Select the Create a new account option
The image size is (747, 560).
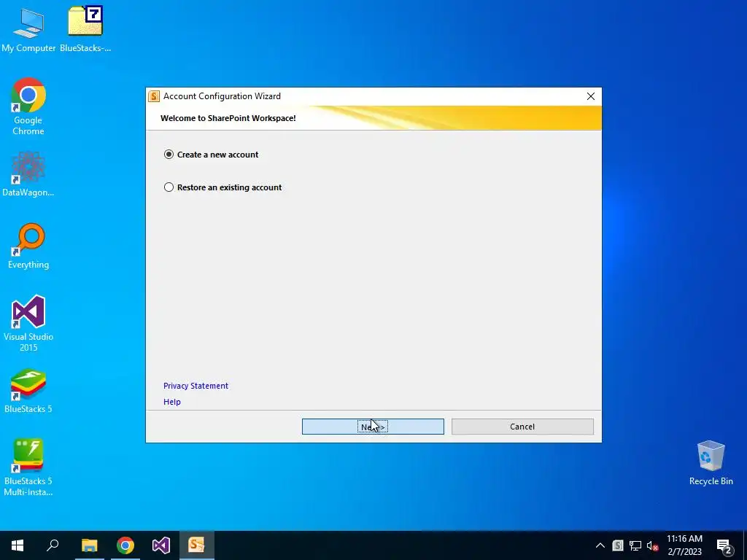click(x=211, y=155)
